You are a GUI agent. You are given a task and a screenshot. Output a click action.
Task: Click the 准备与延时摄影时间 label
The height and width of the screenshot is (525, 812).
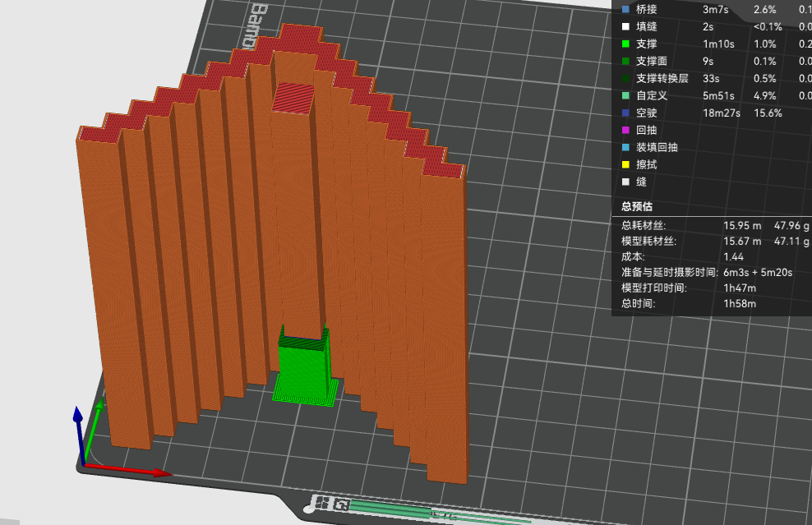click(x=670, y=272)
